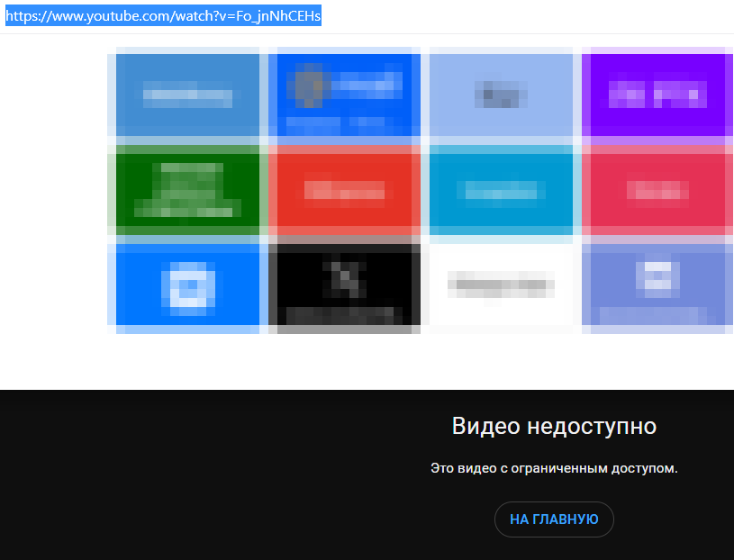Open the periwinkle tile with white icon bottom-right

(657, 287)
